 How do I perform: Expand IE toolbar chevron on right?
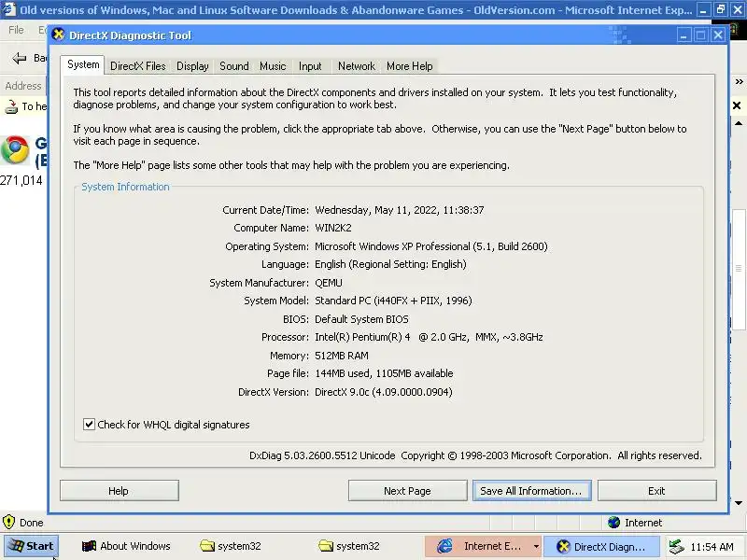coord(739,82)
